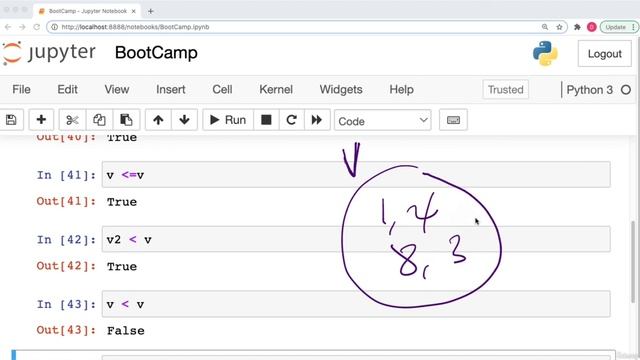Open the Widgets menu
The height and width of the screenshot is (360, 640).
click(x=341, y=89)
